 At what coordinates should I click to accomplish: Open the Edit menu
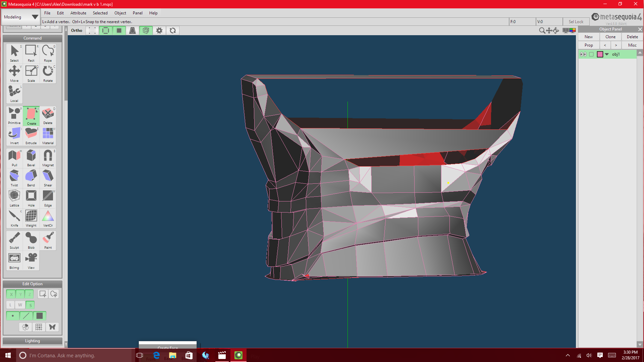(x=60, y=13)
